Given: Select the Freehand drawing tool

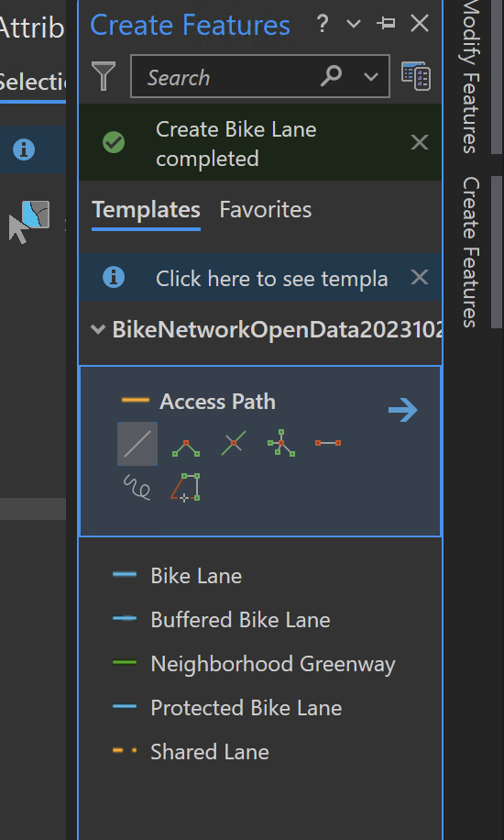Looking at the screenshot, I should [137, 488].
